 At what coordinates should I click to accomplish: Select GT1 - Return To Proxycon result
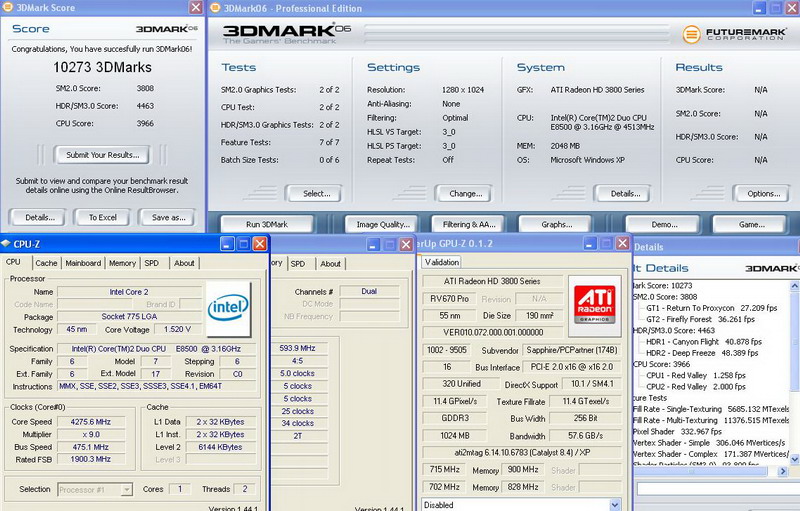[711, 308]
